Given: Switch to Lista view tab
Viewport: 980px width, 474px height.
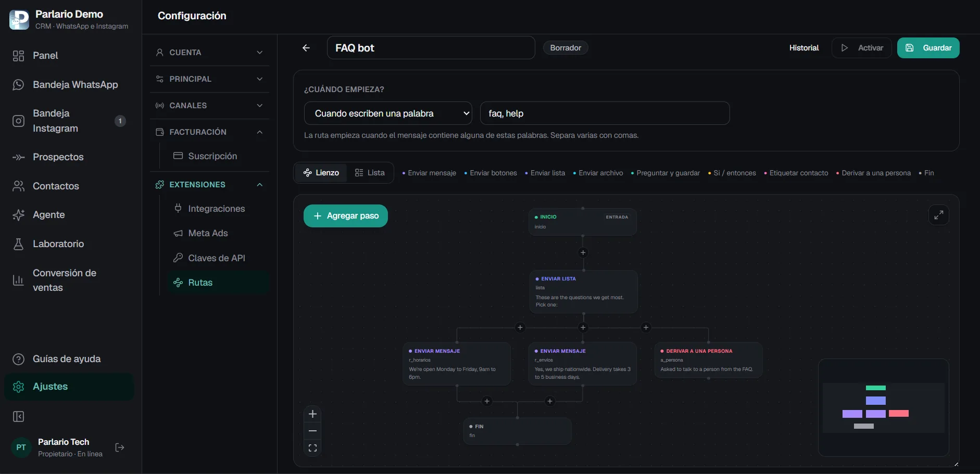Looking at the screenshot, I should pyautogui.click(x=370, y=173).
